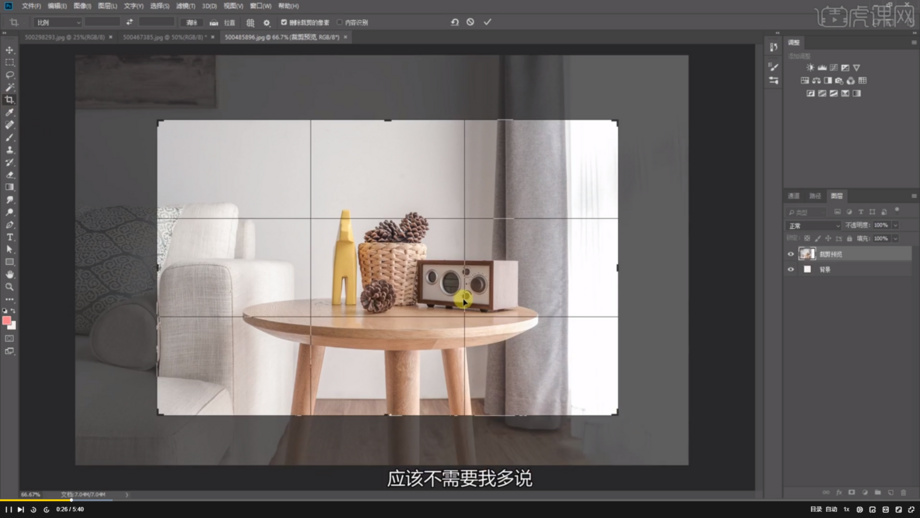Select the Zoom magnifier tool

tap(10, 287)
